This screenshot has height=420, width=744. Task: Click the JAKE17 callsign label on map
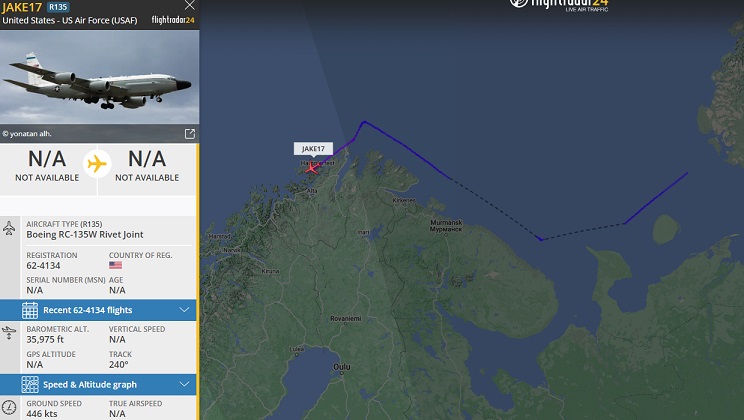click(313, 149)
